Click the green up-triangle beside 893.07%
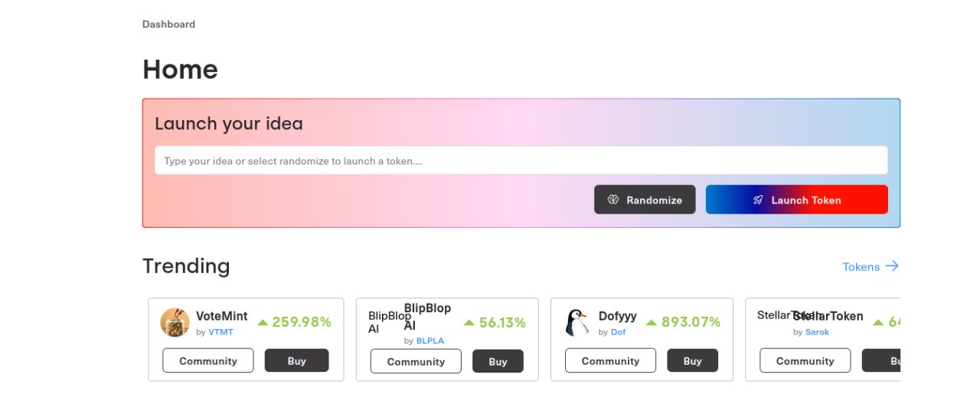 (x=652, y=323)
